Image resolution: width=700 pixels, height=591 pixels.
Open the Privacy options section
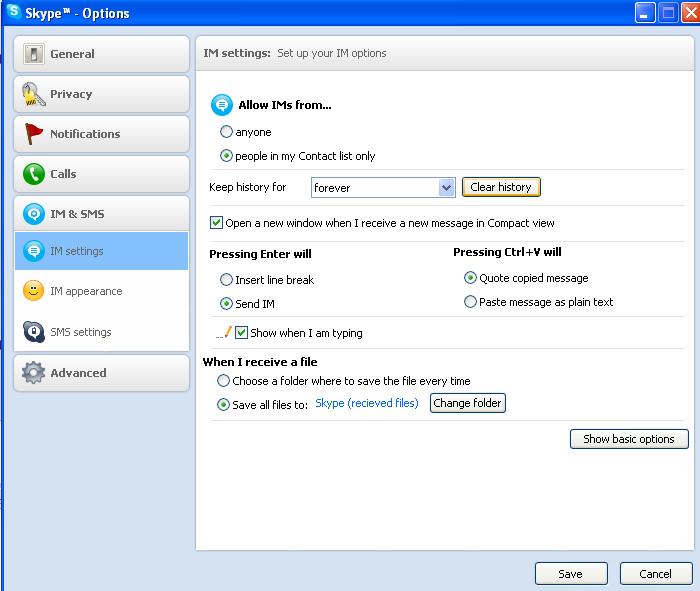[x=101, y=94]
